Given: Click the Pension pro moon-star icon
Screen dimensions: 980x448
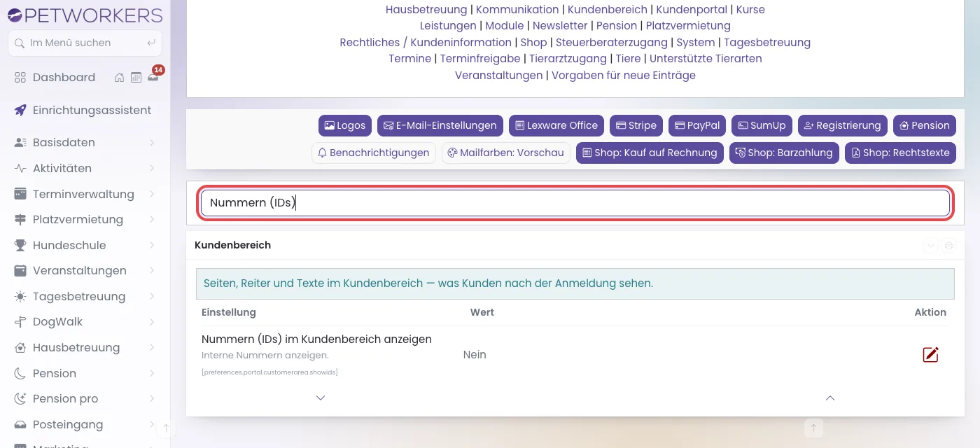Looking at the screenshot, I should pos(20,398).
